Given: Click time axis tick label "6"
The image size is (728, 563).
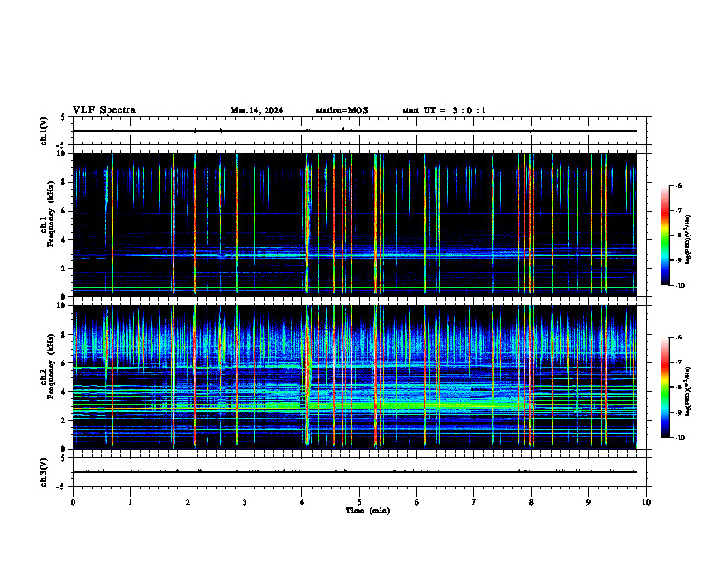Looking at the screenshot, I should coord(416,502).
